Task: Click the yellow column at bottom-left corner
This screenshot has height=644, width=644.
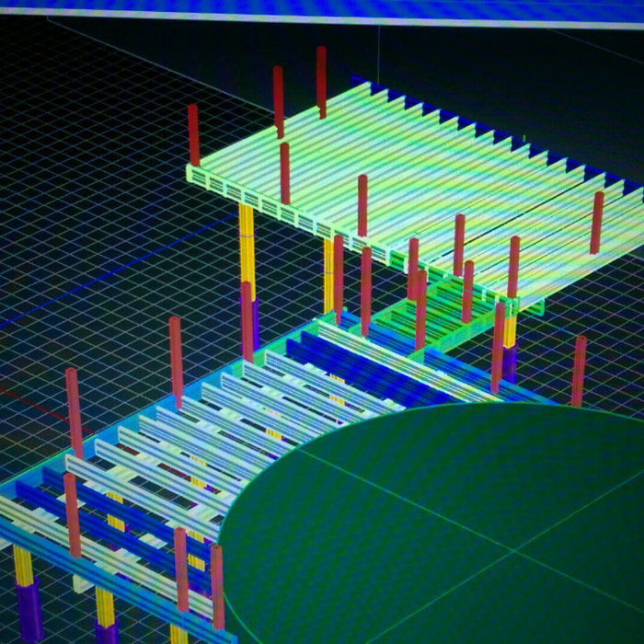Action: 24,566
